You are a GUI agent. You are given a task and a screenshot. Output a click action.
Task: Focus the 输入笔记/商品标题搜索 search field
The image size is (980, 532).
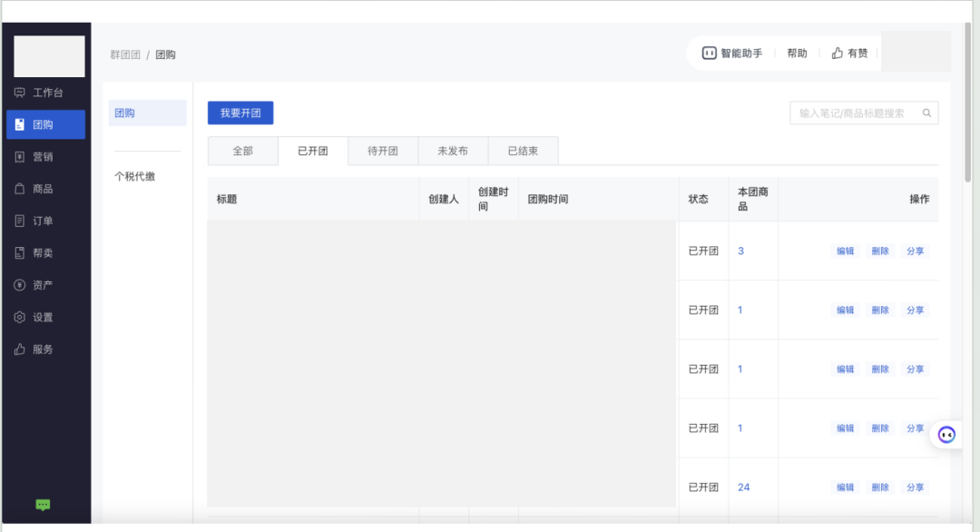(864, 113)
